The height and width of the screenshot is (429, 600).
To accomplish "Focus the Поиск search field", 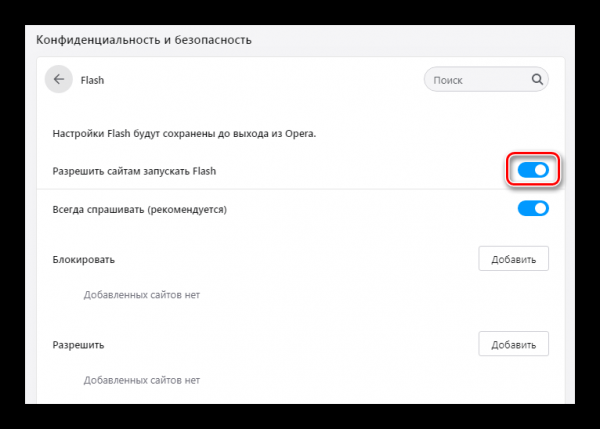I will (486, 79).
